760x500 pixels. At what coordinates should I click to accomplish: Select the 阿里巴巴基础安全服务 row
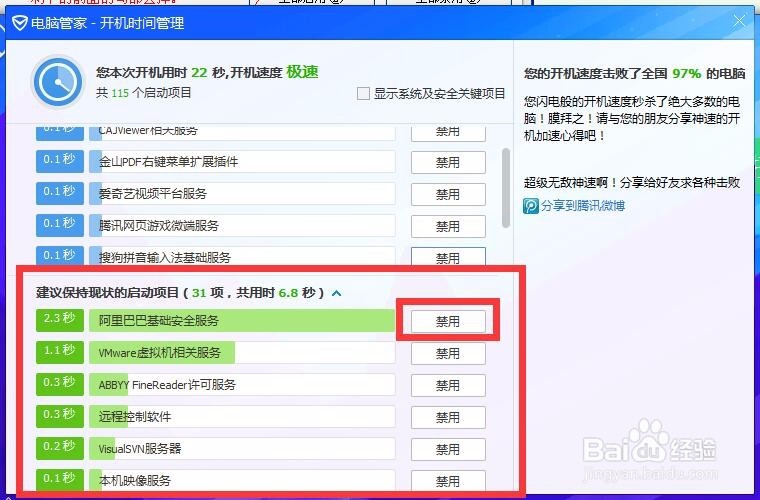click(242, 321)
